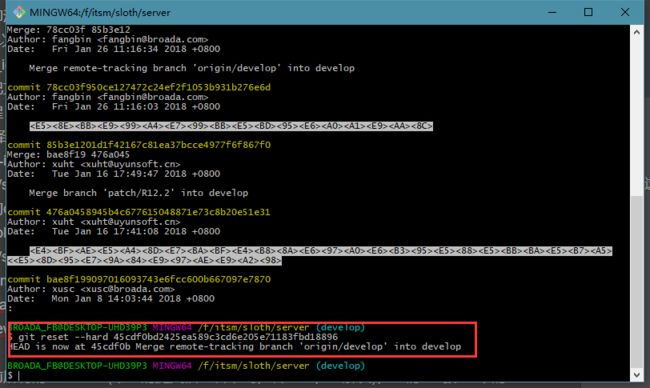Click date 'Fri Jan 26 11:16:34 2018' line
The height and width of the screenshot is (388, 650).
click(114, 49)
